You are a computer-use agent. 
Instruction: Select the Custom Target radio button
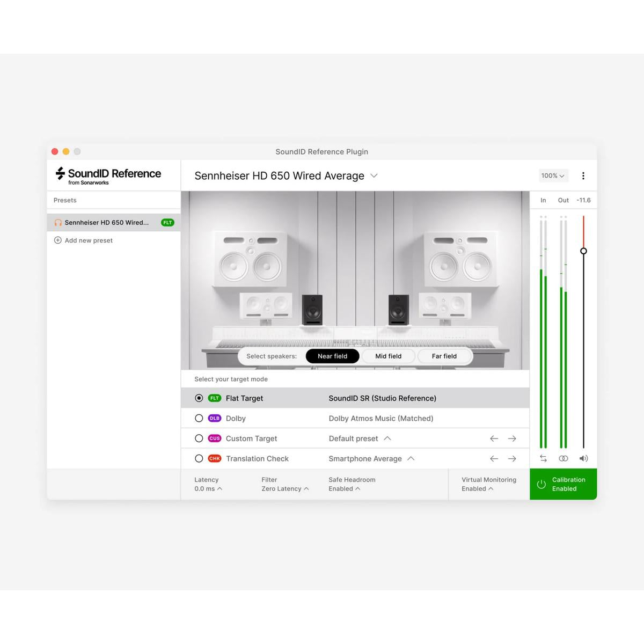tap(199, 438)
